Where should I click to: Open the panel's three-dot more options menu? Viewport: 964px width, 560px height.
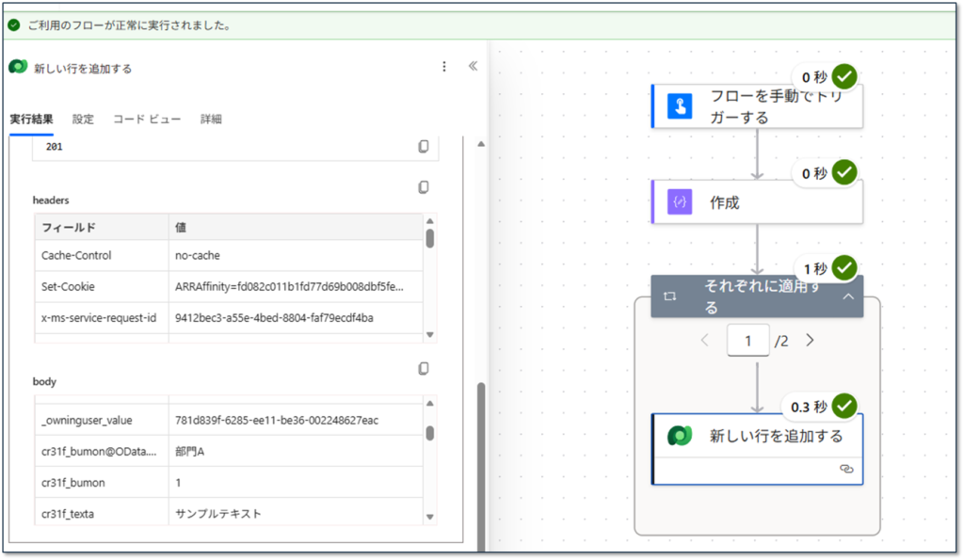click(444, 67)
